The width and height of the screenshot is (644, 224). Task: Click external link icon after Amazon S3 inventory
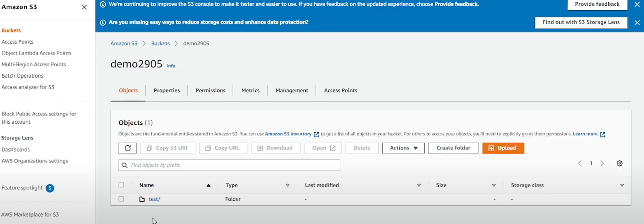tap(316, 134)
